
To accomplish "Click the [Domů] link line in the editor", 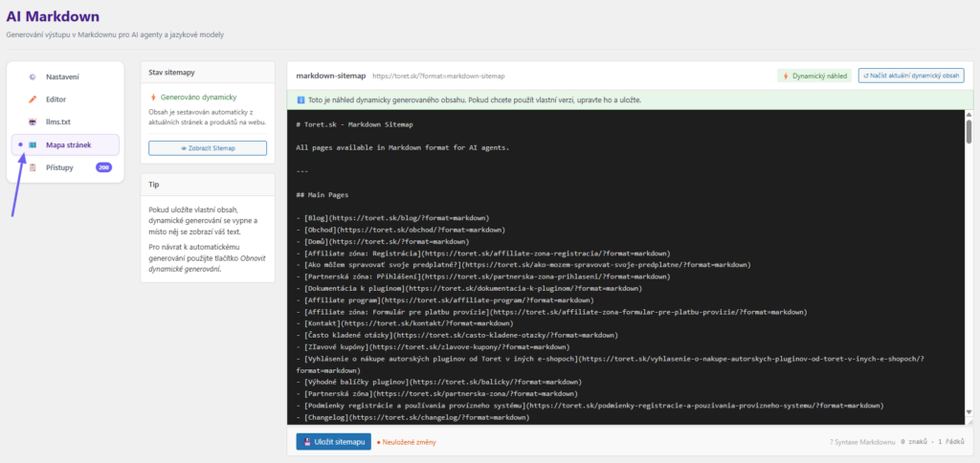I will [383, 242].
